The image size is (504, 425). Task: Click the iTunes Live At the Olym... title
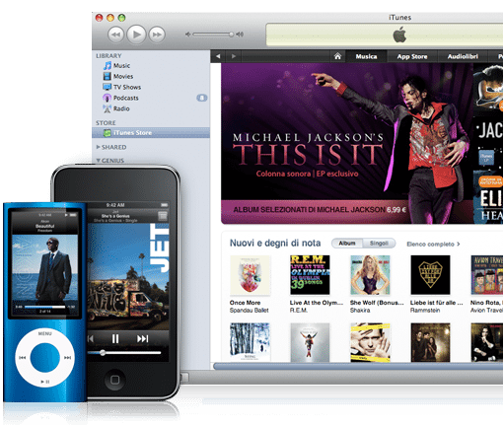316,303
